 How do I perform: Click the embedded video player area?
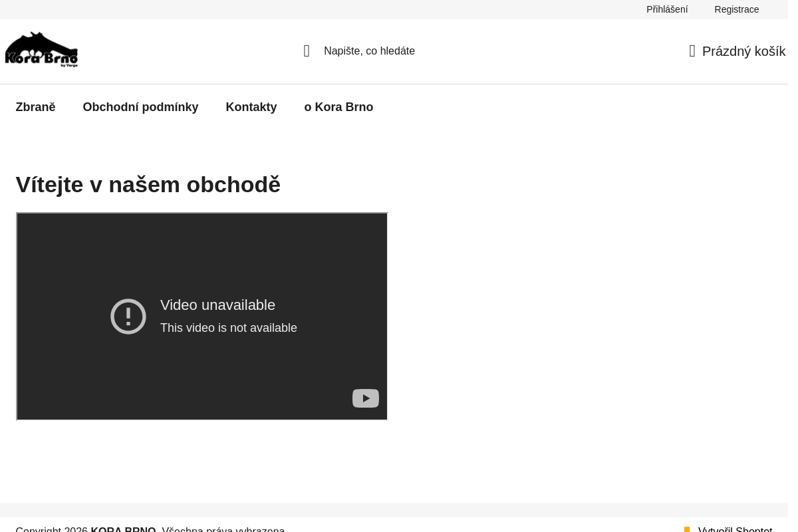(x=201, y=317)
